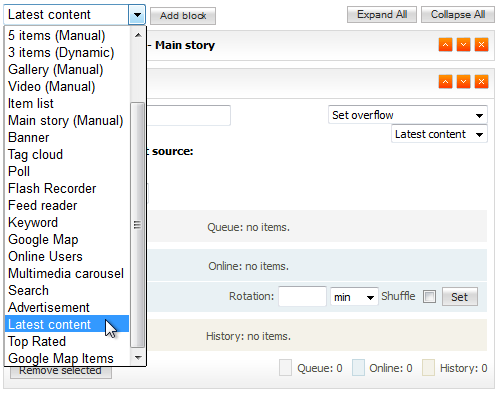Move the Main story block up
Viewport: 500px width, 393px height.
445,45
